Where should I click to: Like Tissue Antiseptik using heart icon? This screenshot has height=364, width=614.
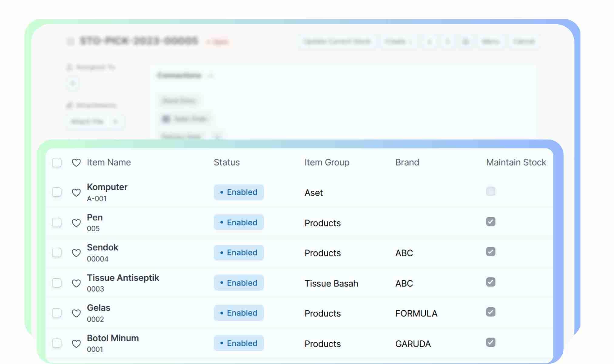pyautogui.click(x=76, y=283)
